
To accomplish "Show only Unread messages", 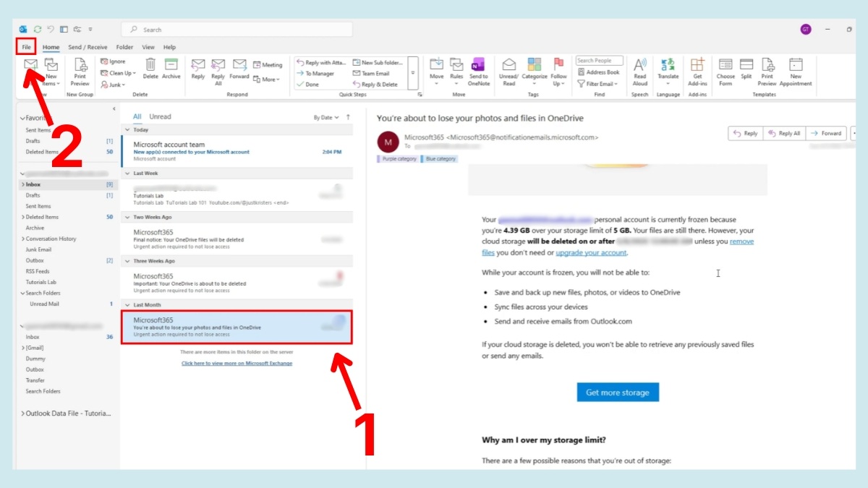I will click(x=160, y=116).
